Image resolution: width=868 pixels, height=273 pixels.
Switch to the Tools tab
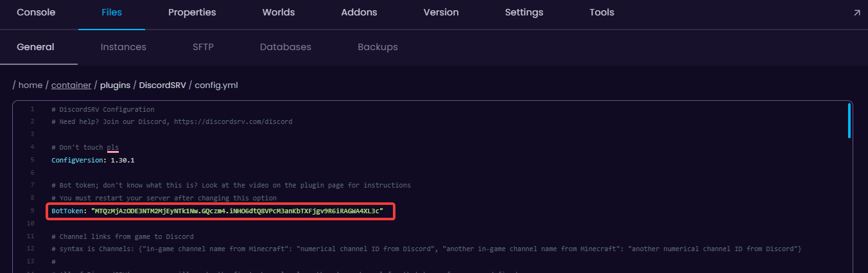tap(602, 12)
